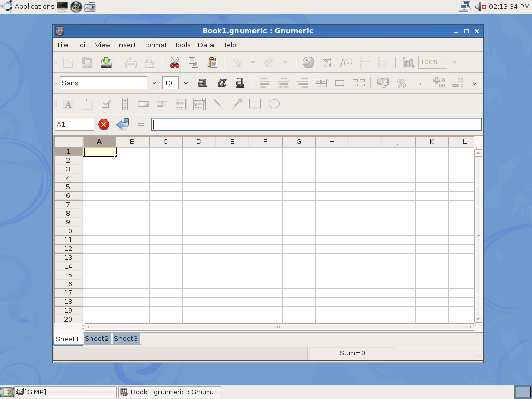Sort descending using toolbar icon

(x=383, y=62)
